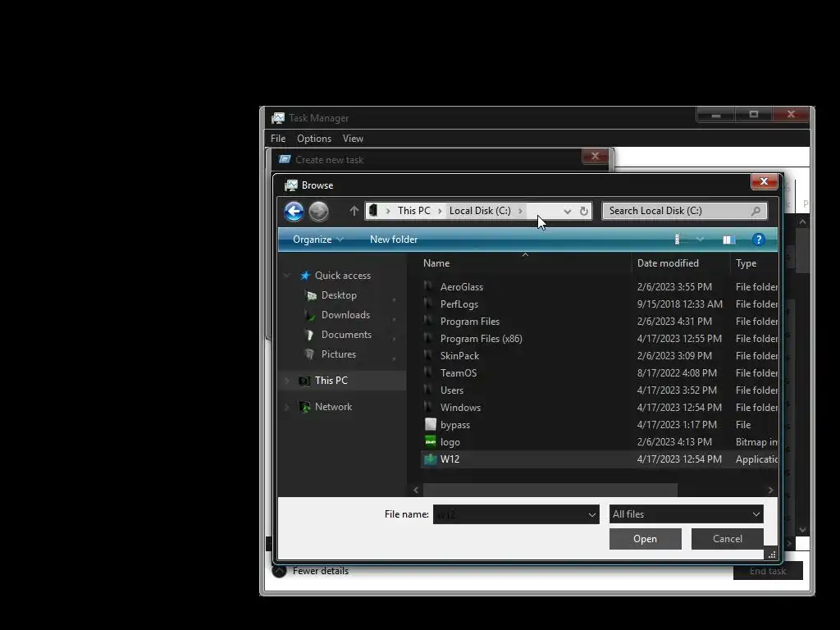Go back with the blue arrow button
840x630 pixels.
(294, 211)
